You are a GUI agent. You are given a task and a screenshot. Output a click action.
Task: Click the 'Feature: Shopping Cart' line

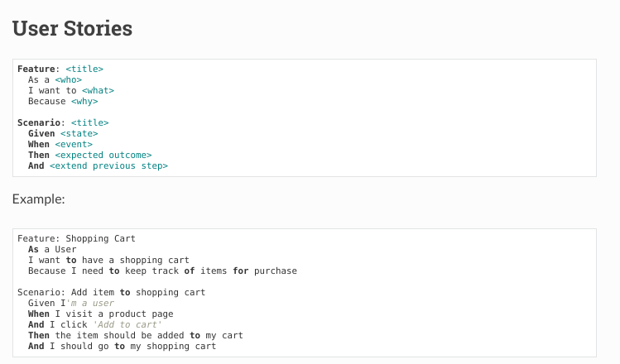76,239
